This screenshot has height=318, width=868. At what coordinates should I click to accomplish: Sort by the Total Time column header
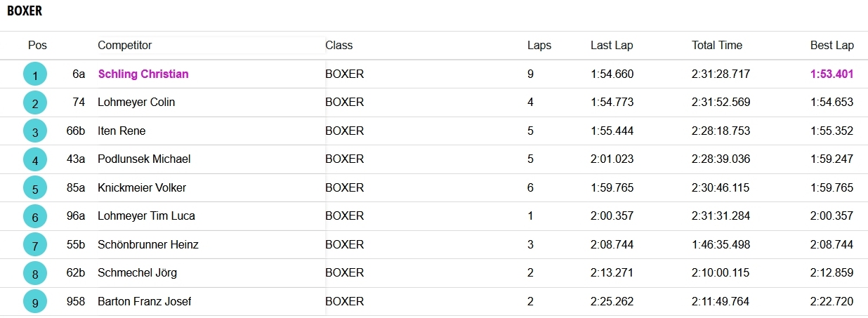[716, 46]
